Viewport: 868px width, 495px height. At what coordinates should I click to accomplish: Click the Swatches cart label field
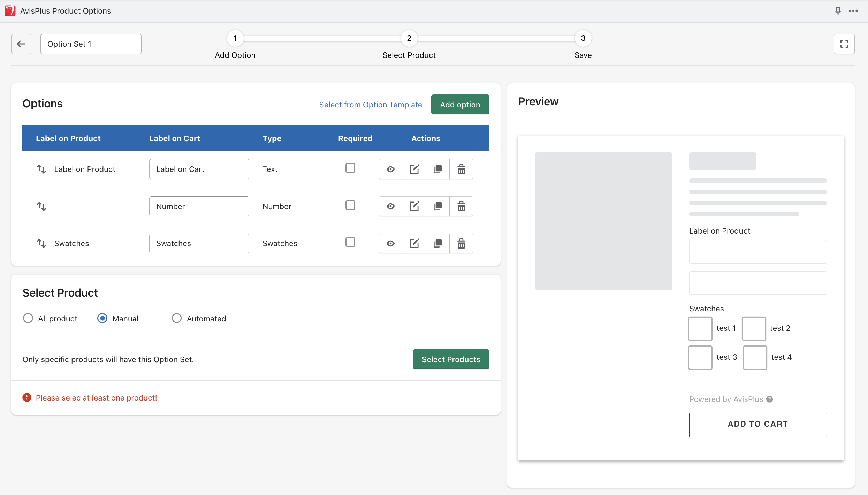(x=199, y=243)
